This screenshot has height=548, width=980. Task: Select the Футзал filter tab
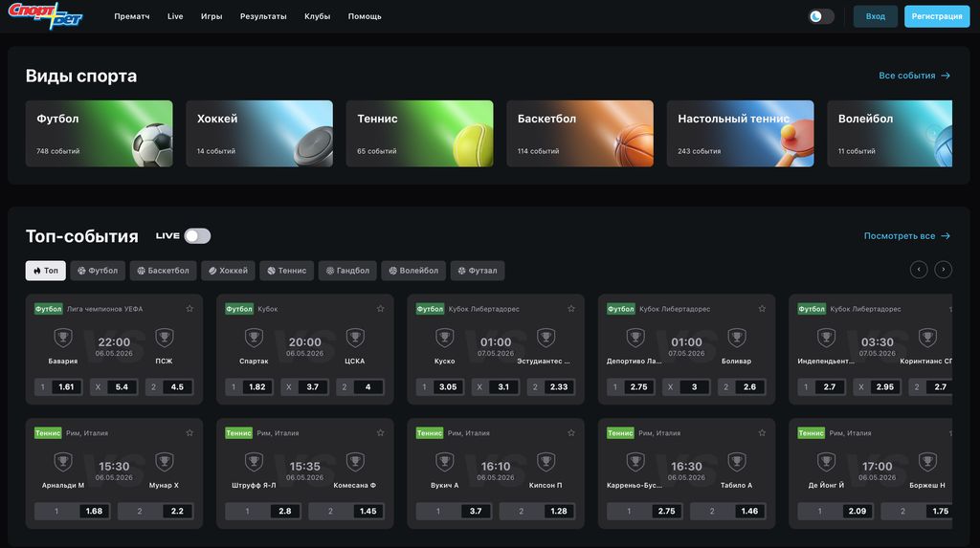point(478,271)
